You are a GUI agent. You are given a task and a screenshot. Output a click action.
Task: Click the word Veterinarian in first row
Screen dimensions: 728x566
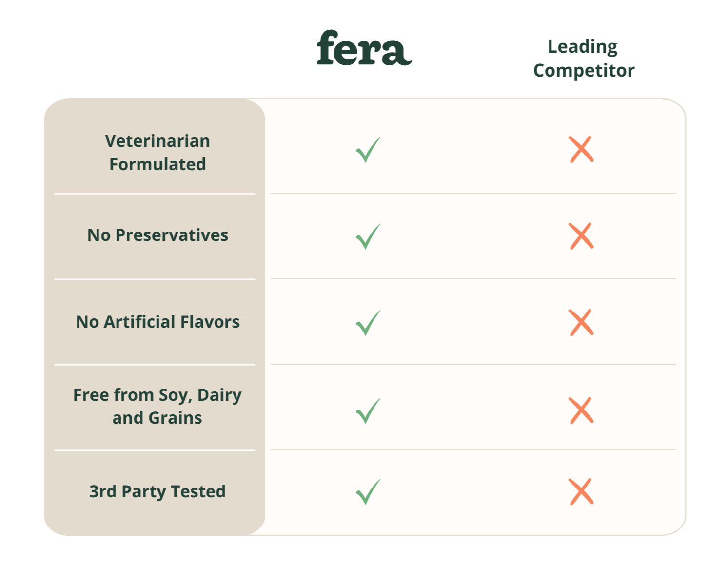click(157, 141)
